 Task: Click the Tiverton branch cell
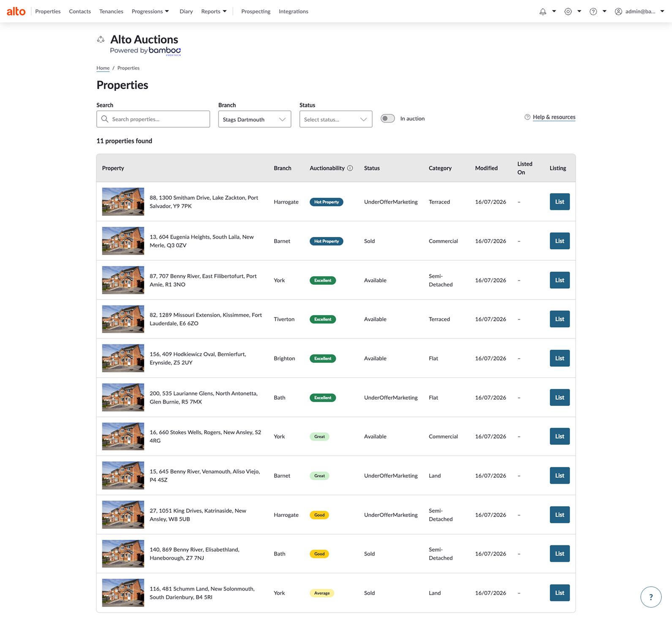284,319
